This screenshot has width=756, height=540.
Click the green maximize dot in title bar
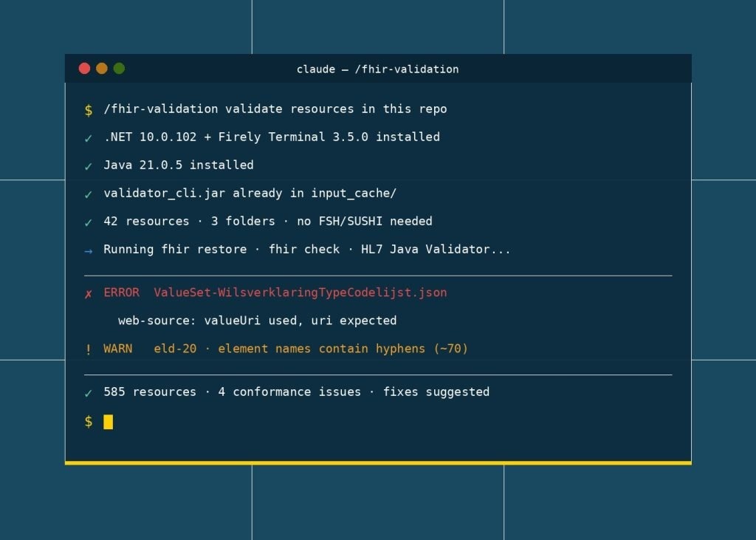pyautogui.click(x=119, y=69)
